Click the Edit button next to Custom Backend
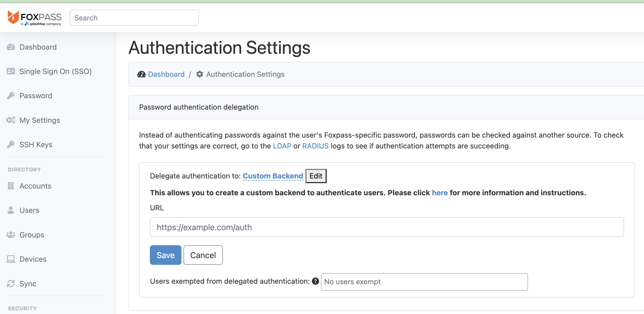 click(x=316, y=176)
